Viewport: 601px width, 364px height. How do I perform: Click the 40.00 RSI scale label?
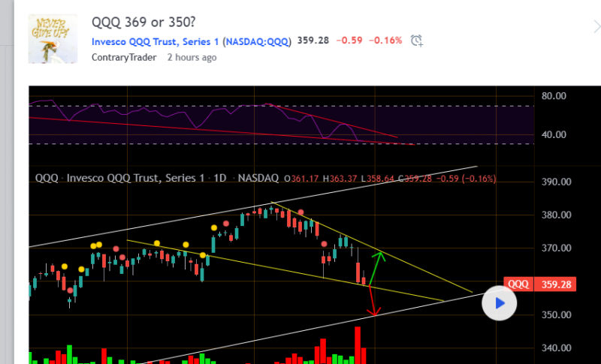point(553,135)
